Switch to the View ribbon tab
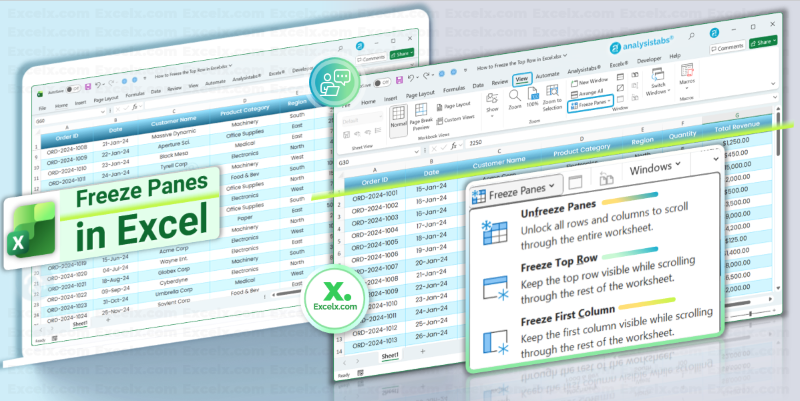This screenshot has width=800, height=401. coord(520,80)
